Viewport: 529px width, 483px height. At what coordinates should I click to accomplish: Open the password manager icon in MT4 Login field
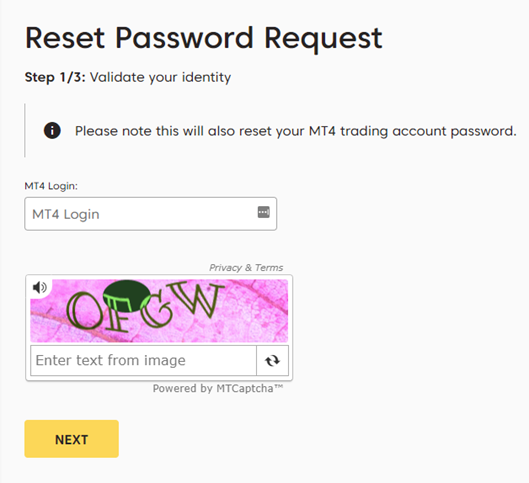click(263, 212)
